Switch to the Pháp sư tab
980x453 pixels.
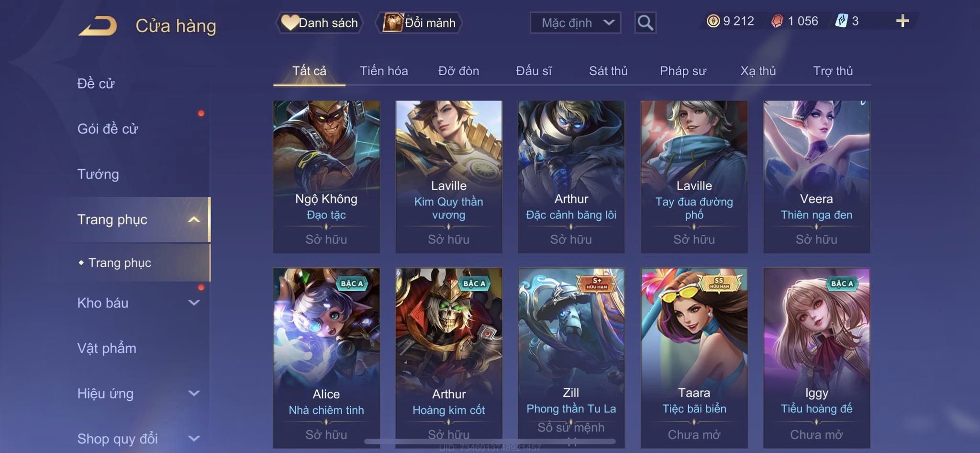click(x=683, y=71)
